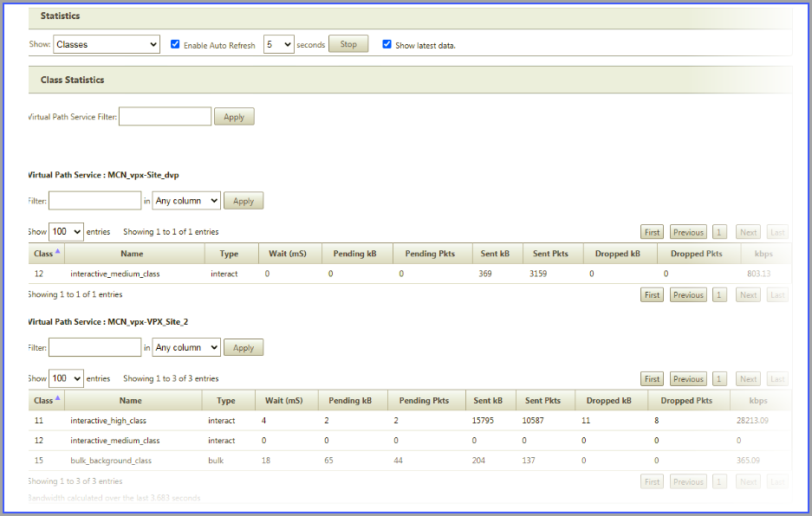The height and width of the screenshot is (516, 812).
Task: Click the Sent Pkts value 10587
Action: coord(533,421)
